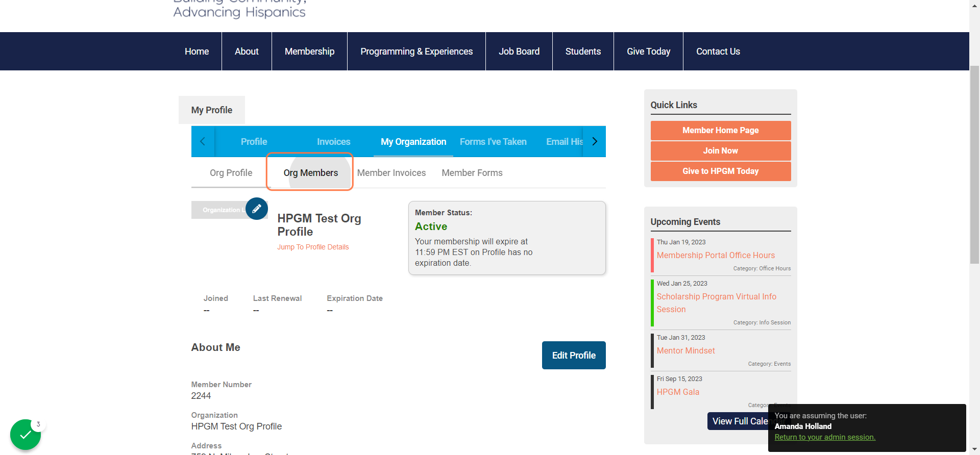The image size is (980, 455).
Task: Select the Org Members sub-tab
Action: 310,173
